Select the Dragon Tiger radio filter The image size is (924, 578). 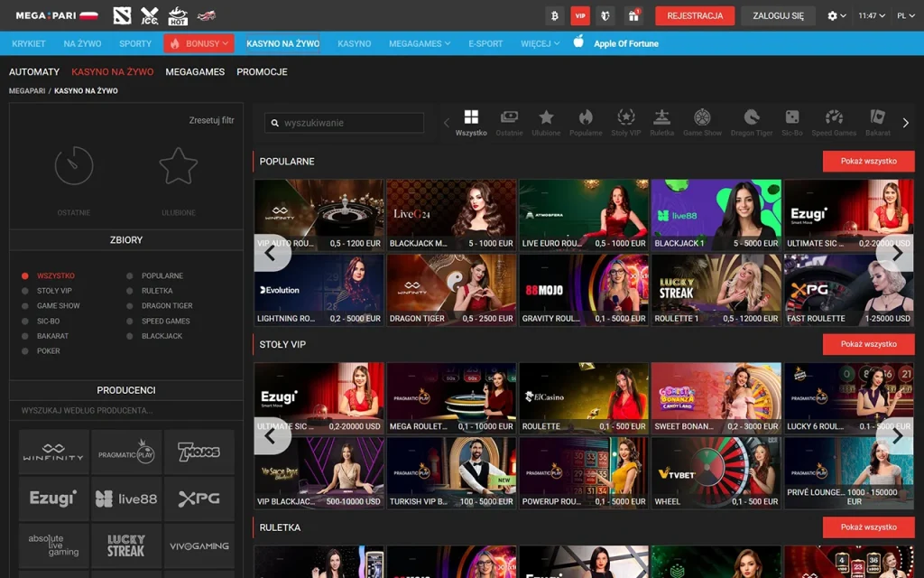(x=129, y=305)
